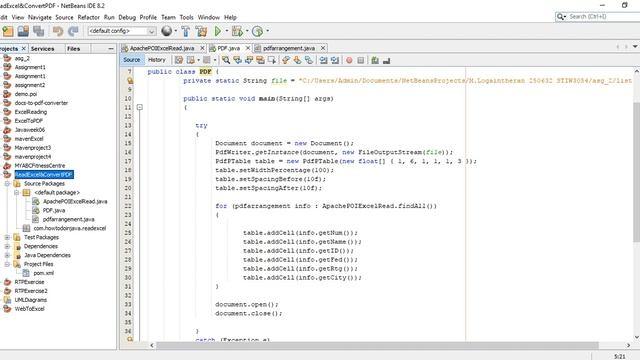Click the Shift Line Right icon
The image size is (640, 360).
pyautogui.click(x=335, y=60)
